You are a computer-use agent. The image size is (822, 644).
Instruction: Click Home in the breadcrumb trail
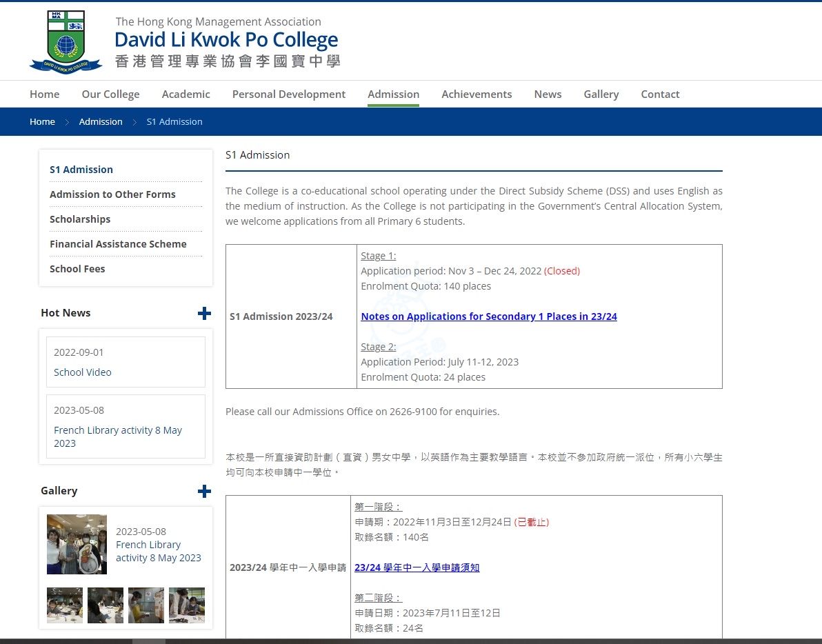42,122
